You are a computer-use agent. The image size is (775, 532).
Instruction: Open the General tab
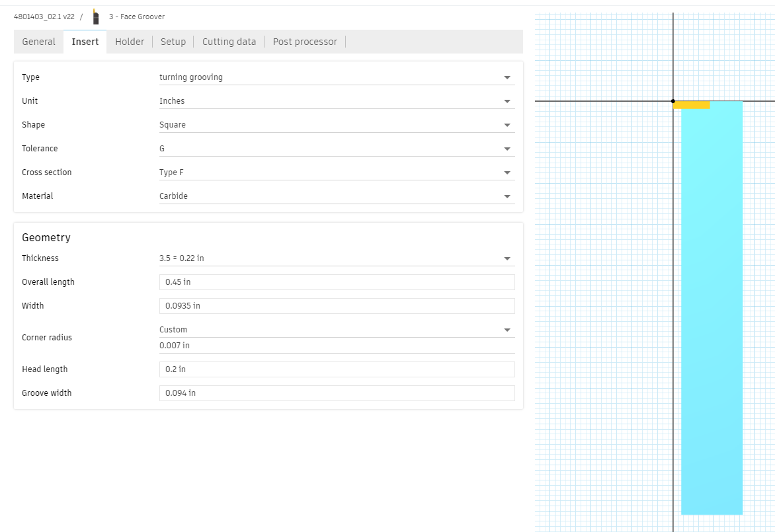[38, 42]
